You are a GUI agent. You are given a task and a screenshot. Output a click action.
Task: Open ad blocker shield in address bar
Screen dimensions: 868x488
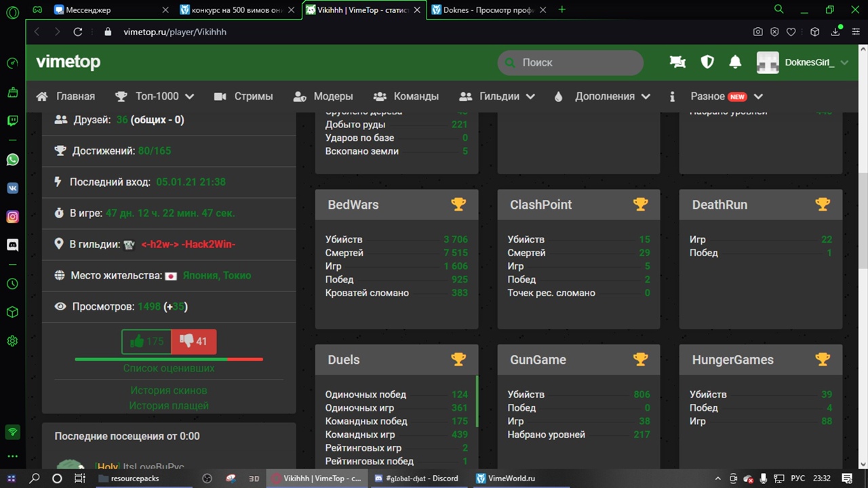[x=774, y=32]
